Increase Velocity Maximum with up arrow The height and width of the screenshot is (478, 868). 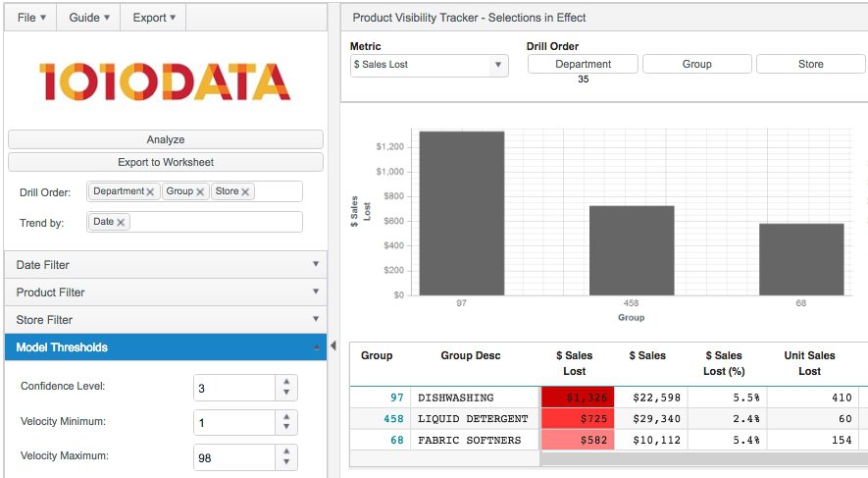pyautogui.click(x=286, y=451)
